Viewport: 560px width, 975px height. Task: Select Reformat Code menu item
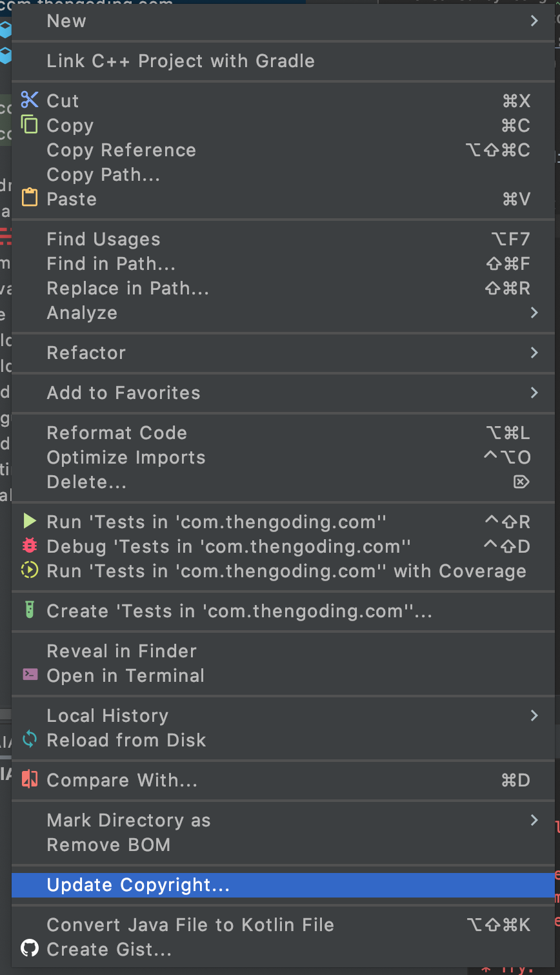pyautogui.click(x=117, y=433)
